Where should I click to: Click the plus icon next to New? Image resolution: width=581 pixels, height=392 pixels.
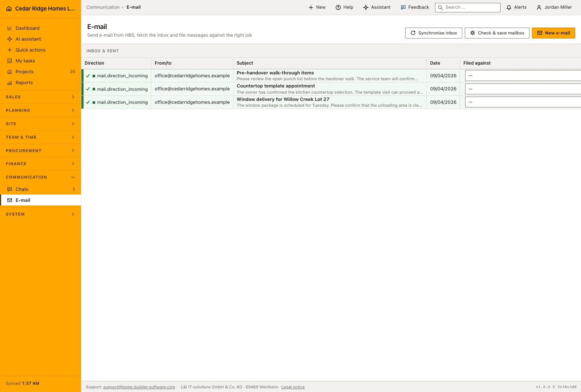coord(311,7)
